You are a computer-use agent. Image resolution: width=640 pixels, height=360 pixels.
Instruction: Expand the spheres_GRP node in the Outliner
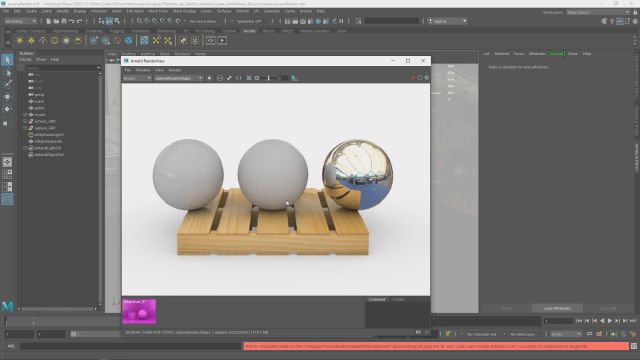25,128
